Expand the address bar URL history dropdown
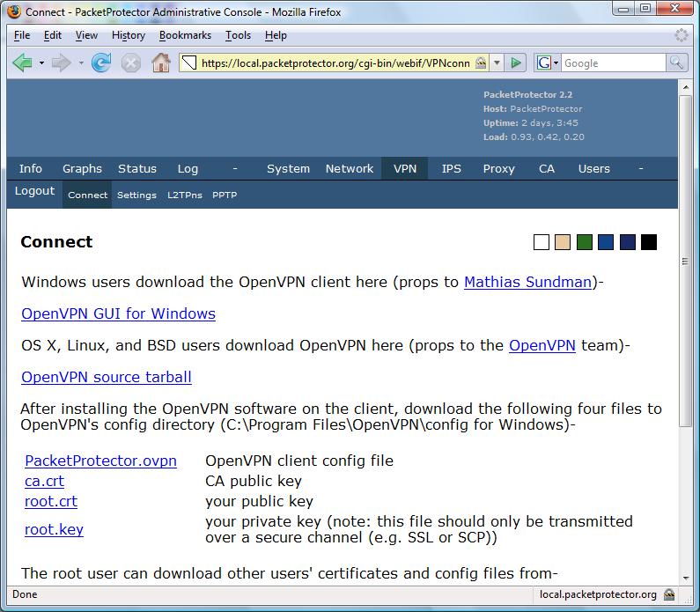 click(x=497, y=63)
